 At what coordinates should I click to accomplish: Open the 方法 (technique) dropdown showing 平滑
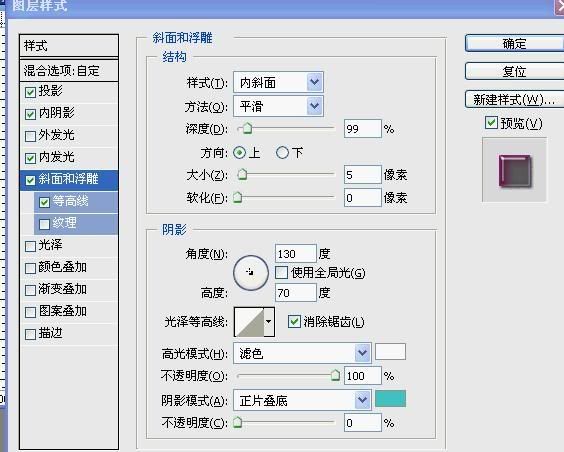pyautogui.click(x=278, y=106)
